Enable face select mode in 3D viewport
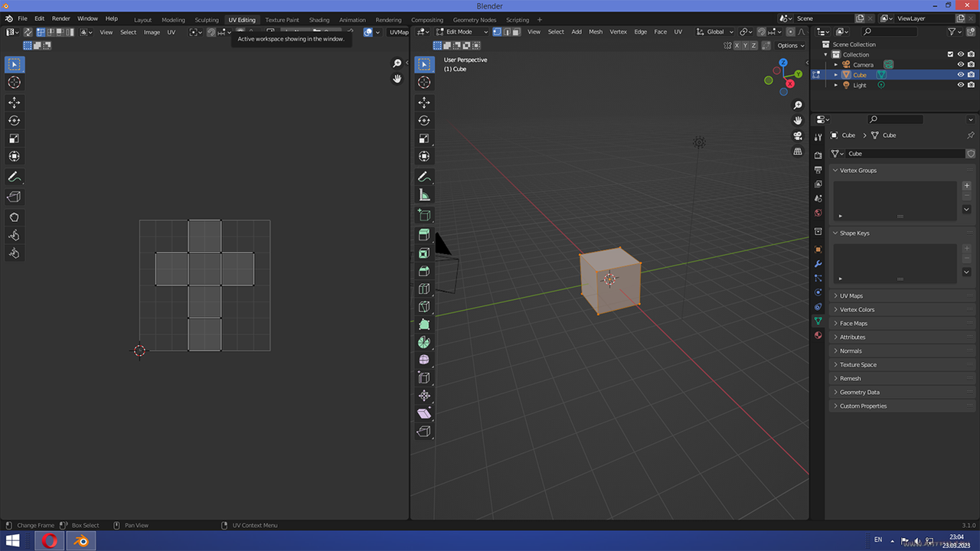This screenshot has width=980, height=551. (x=516, y=31)
